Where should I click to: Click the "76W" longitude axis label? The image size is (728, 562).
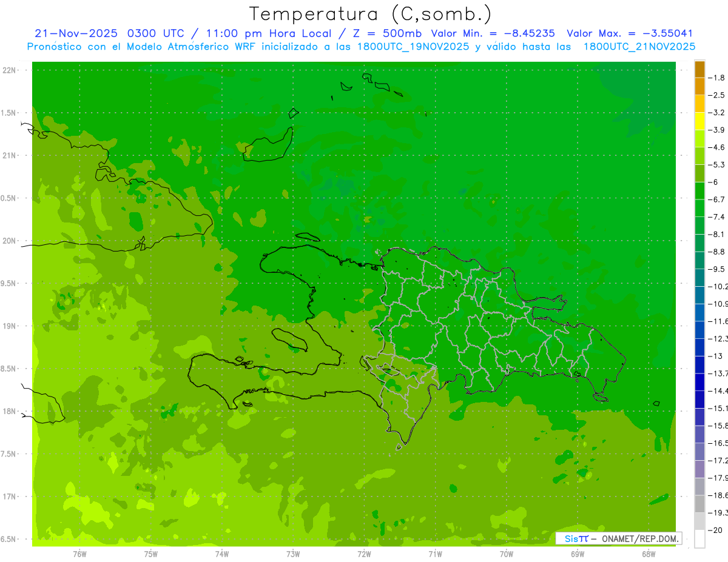click(79, 554)
